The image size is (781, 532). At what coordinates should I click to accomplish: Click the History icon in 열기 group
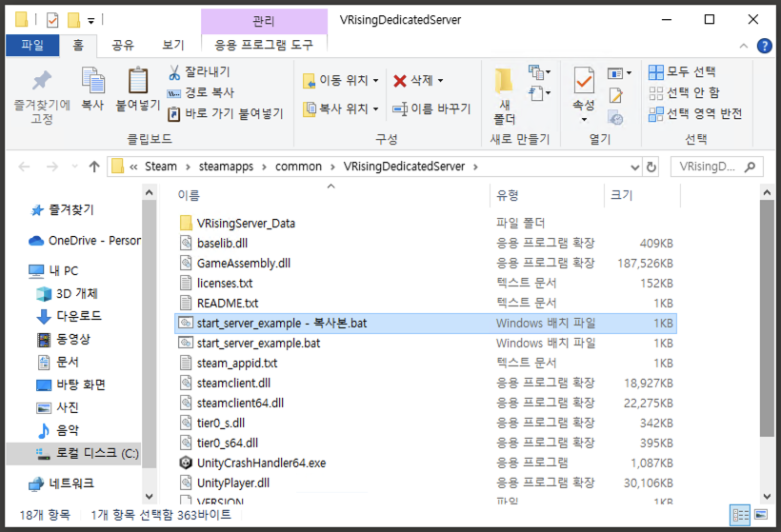(615, 118)
